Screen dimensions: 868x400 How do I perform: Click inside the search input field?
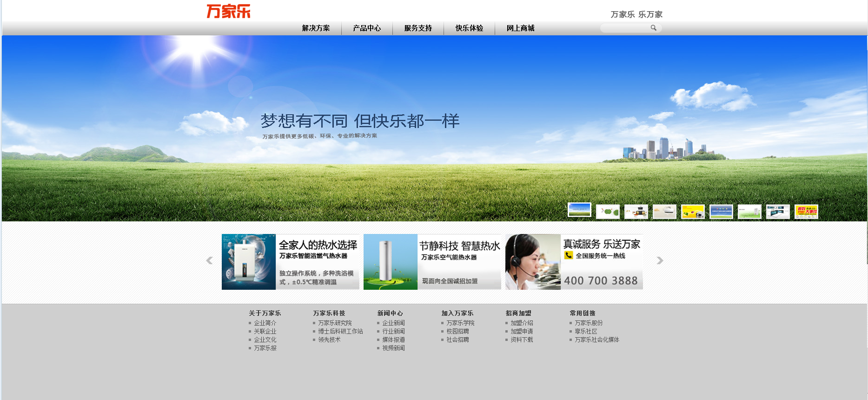pos(625,28)
